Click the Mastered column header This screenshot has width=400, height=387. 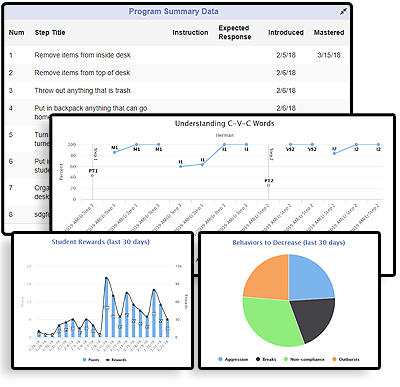pos(329,33)
